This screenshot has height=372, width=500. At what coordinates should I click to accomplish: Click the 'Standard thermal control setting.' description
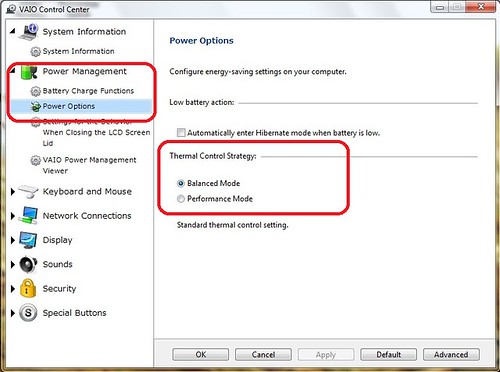point(232,225)
